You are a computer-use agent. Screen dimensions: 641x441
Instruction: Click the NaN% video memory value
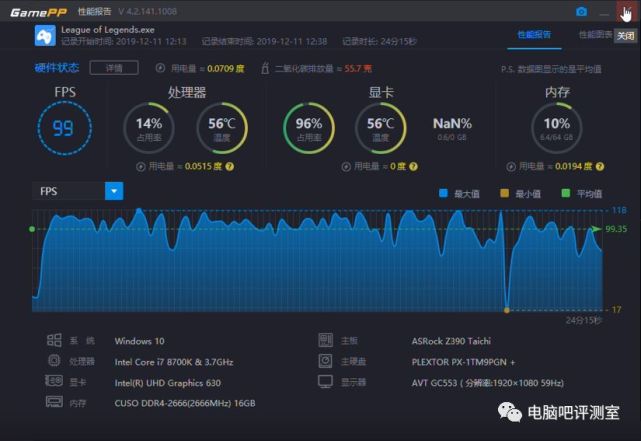[452, 123]
